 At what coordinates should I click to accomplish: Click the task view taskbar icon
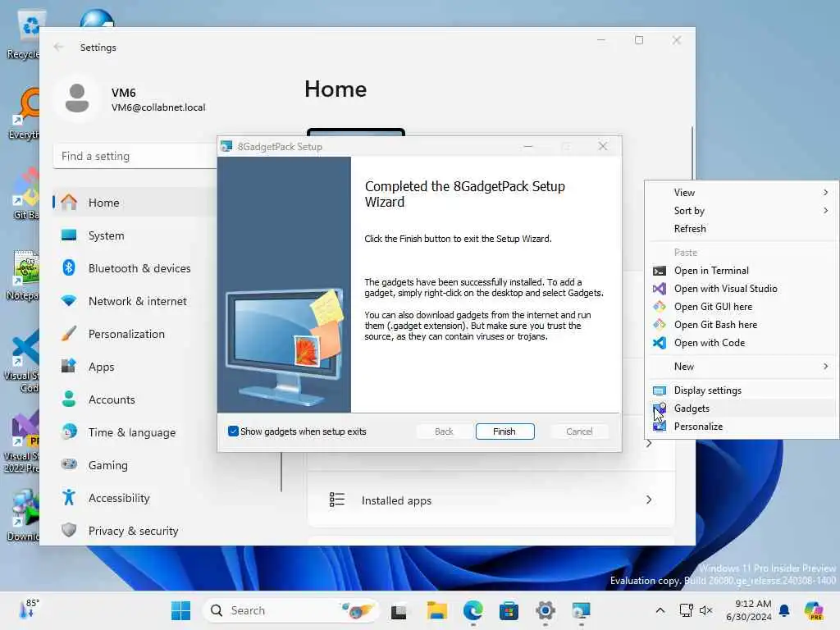click(399, 610)
